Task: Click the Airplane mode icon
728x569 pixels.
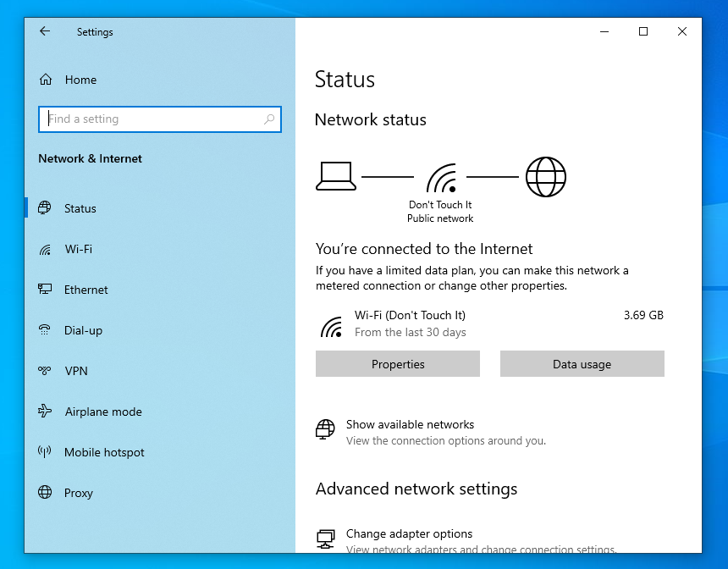Action: [45, 412]
